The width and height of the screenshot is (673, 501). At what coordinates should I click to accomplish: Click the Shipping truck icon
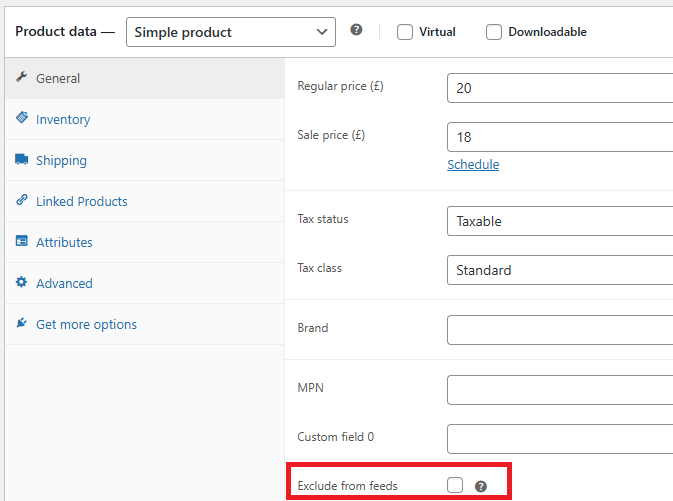tap(21, 159)
